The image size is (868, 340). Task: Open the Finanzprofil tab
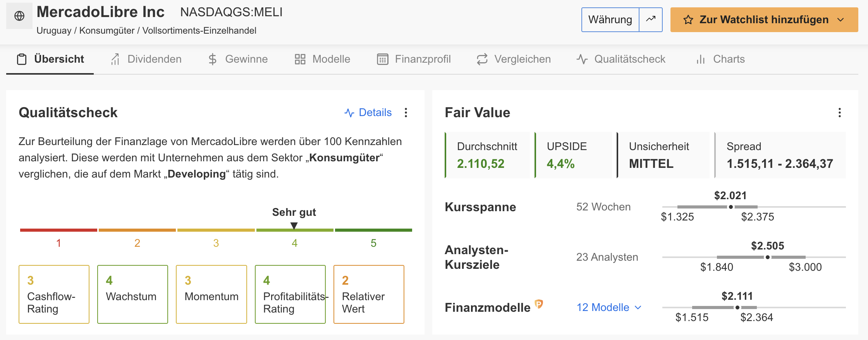414,59
